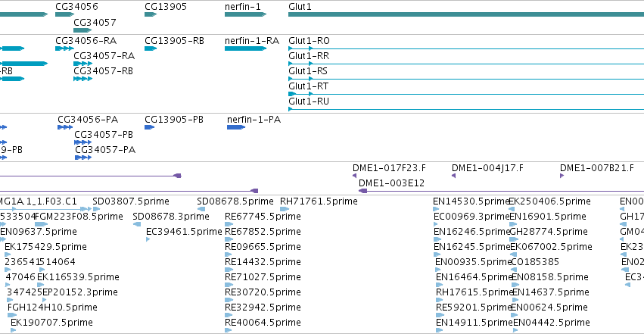644x334 pixels.
Task: Select the RE32942.5prime EST label
Action: (263, 307)
